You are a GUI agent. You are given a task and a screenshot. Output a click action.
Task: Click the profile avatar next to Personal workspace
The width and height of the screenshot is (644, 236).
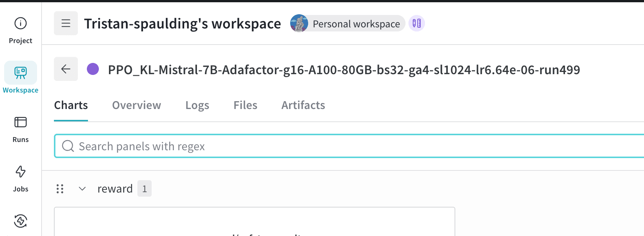point(298,23)
